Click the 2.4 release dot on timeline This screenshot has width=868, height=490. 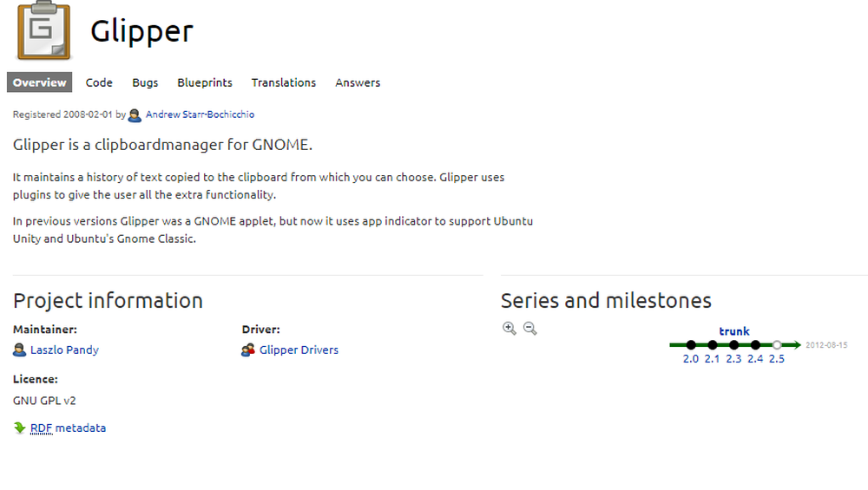click(756, 345)
